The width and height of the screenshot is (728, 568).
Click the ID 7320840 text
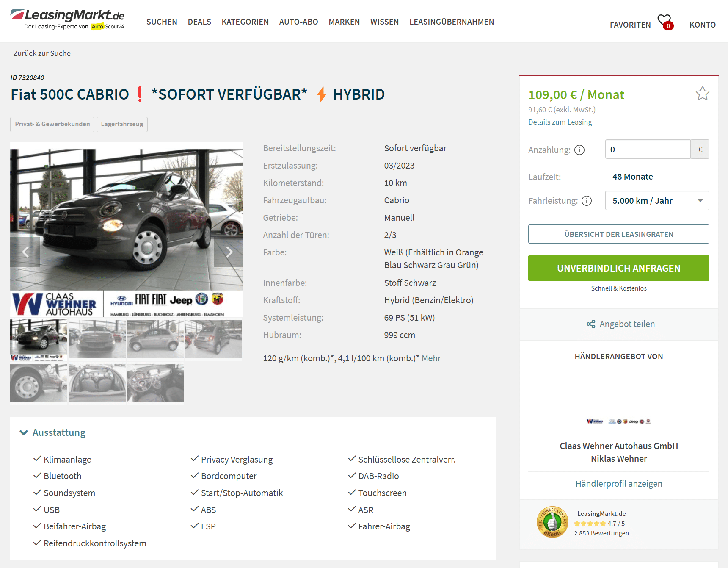(x=27, y=78)
